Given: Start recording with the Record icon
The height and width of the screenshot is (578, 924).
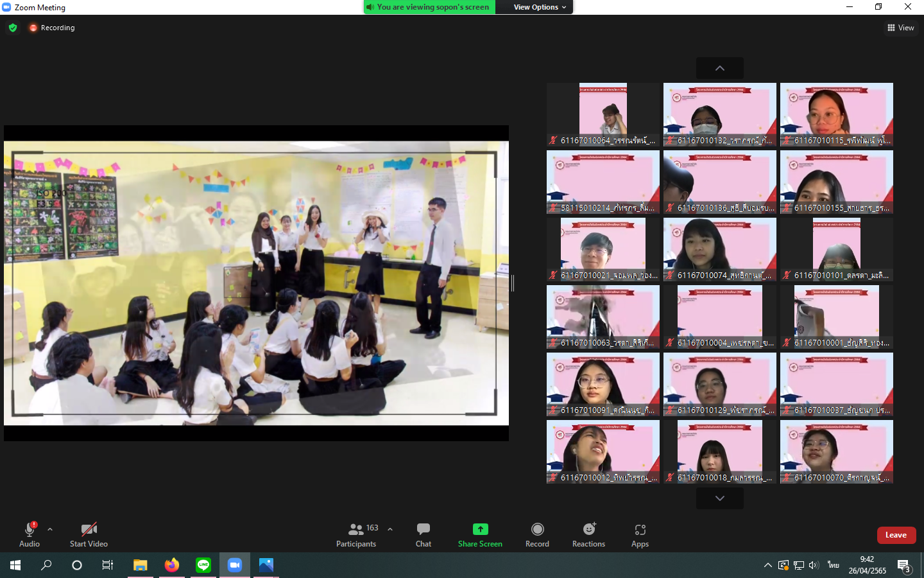Looking at the screenshot, I should 537,529.
